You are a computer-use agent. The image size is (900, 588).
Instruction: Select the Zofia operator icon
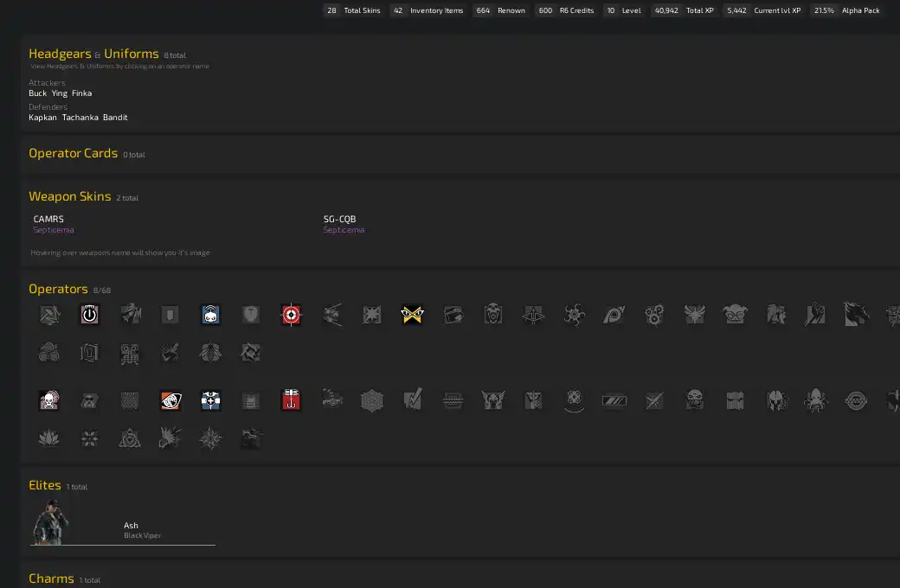695,315
